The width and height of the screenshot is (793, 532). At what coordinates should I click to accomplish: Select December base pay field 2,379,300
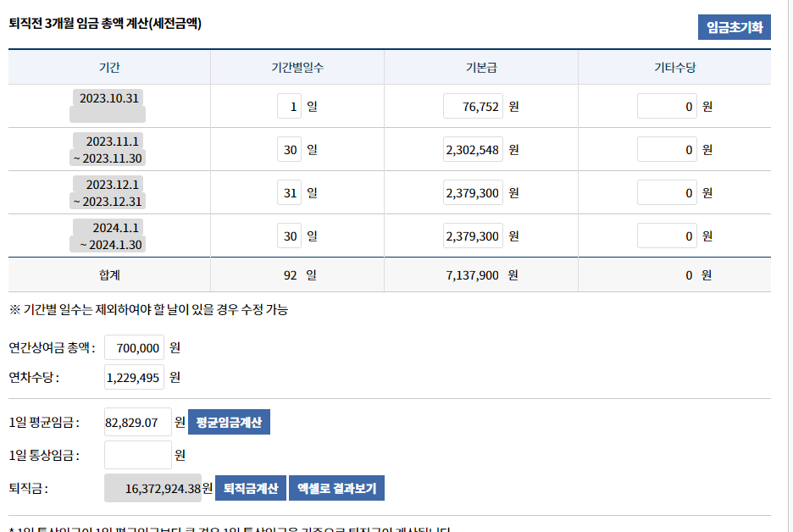pyautogui.click(x=473, y=193)
